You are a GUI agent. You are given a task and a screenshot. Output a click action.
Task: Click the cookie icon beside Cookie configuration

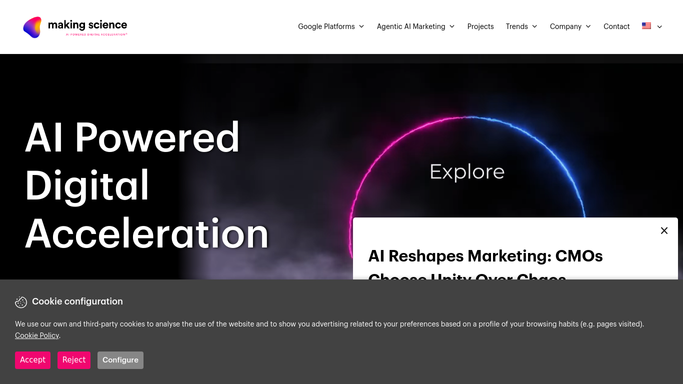(21, 302)
